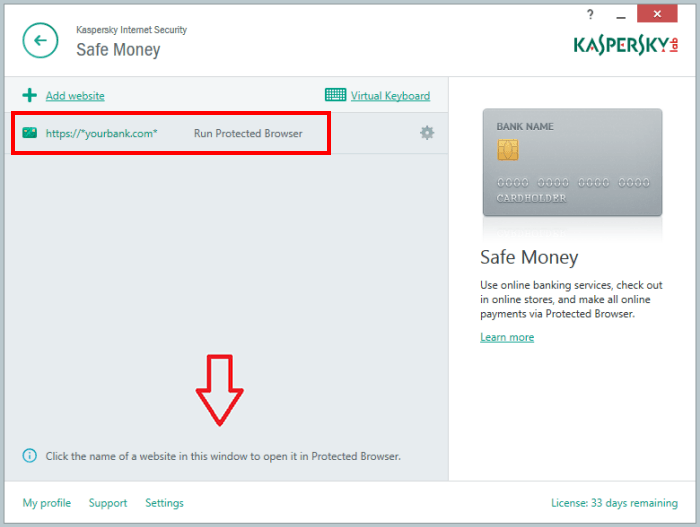The width and height of the screenshot is (700, 527).
Task: Click License: 33 days remaining
Action: coord(614,503)
